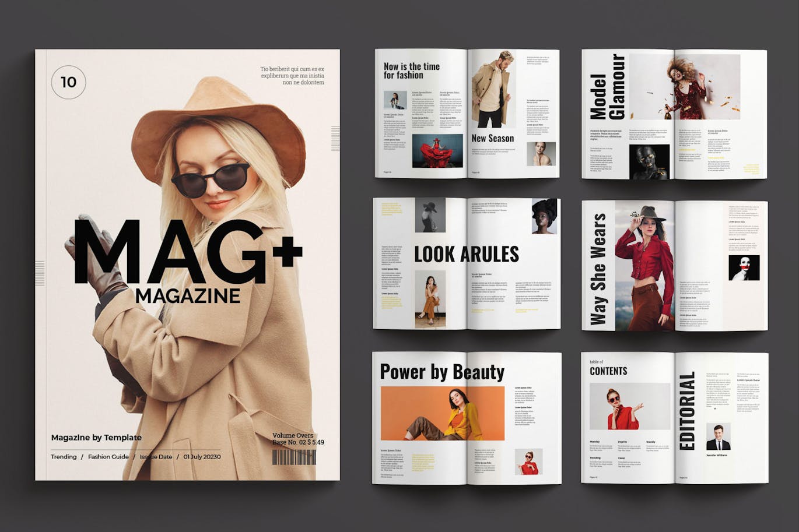Open the "Power by Beauty" spread heading
The height and width of the screenshot is (532, 799).
pyautogui.click(x=441, y=372)
